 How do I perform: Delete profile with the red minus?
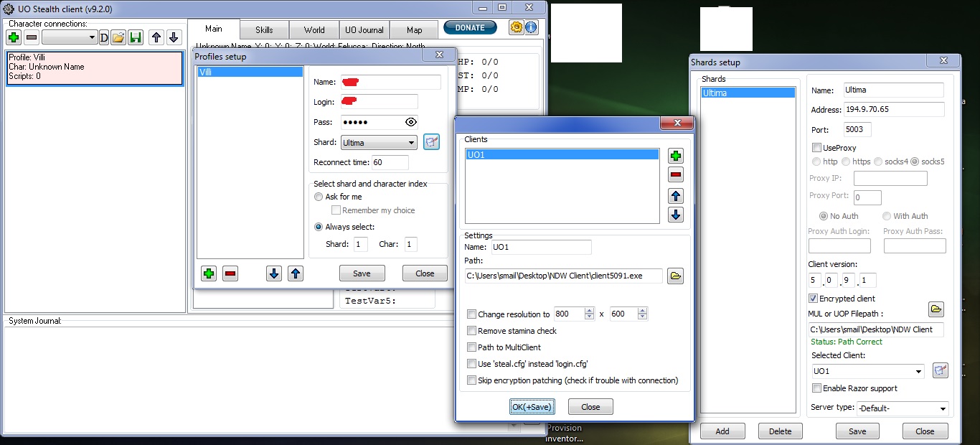click(230, 273)
